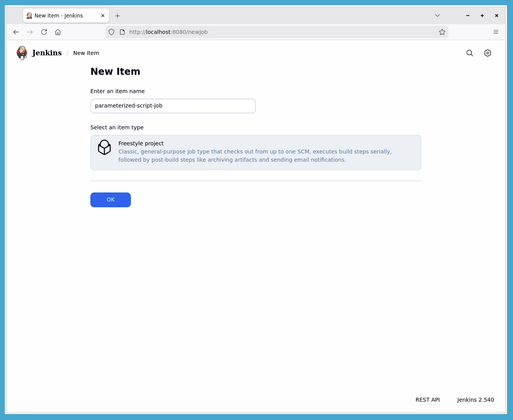Click the forward navigation arrow

(30, 32)
